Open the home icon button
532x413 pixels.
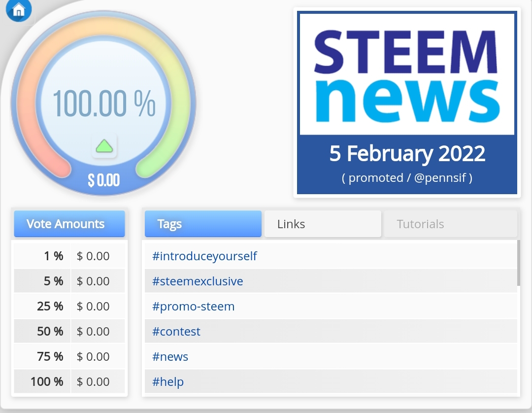point(19,9)
